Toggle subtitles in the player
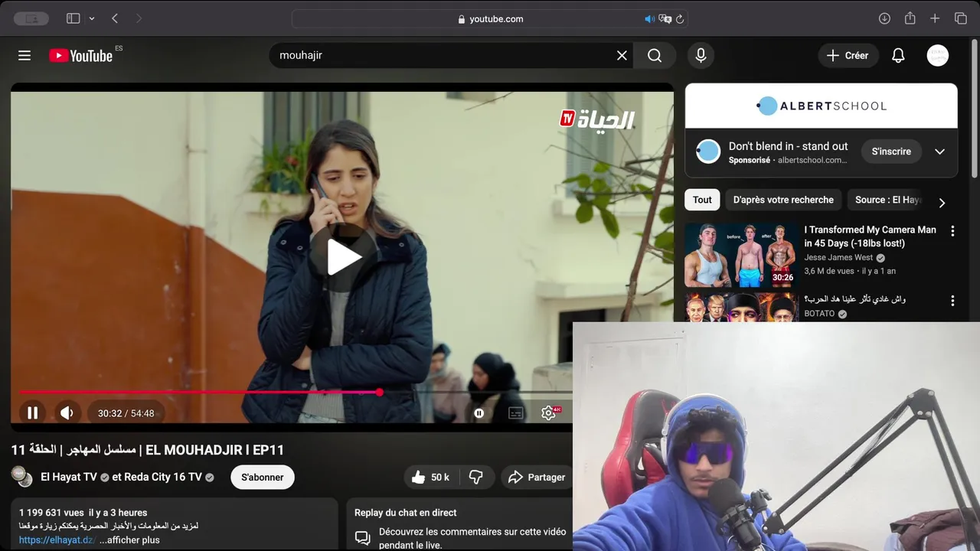The image size is (980, 551). tap(516, 413)
